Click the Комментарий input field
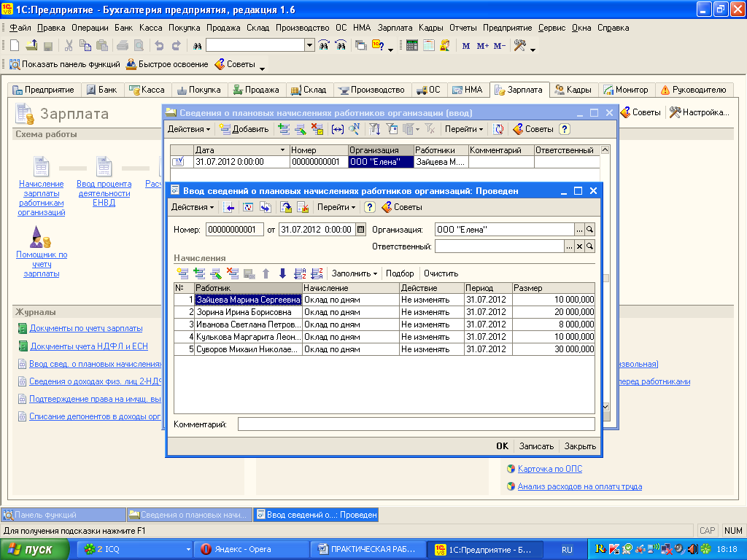 (416, 424)
